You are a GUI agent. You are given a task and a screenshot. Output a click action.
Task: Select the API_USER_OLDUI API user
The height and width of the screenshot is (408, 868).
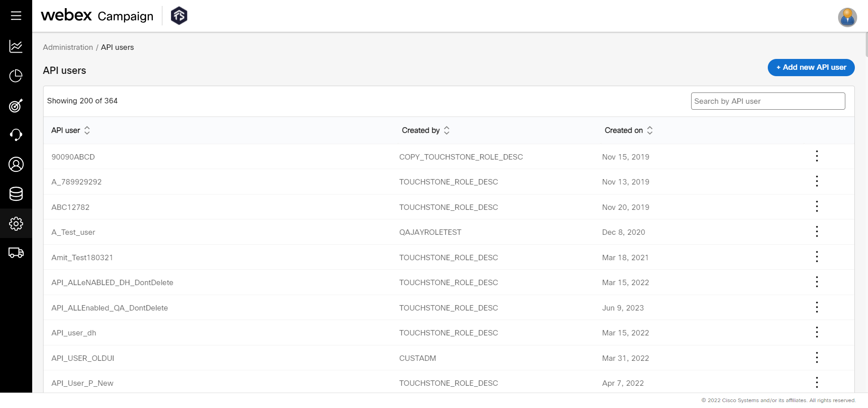coord(83,358)
